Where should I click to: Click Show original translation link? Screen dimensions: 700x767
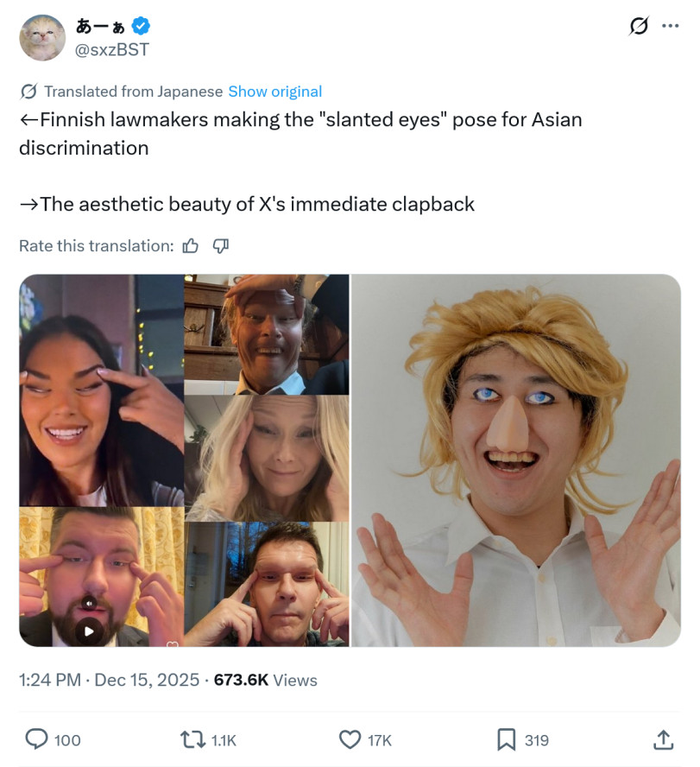[x=275, y=92]
